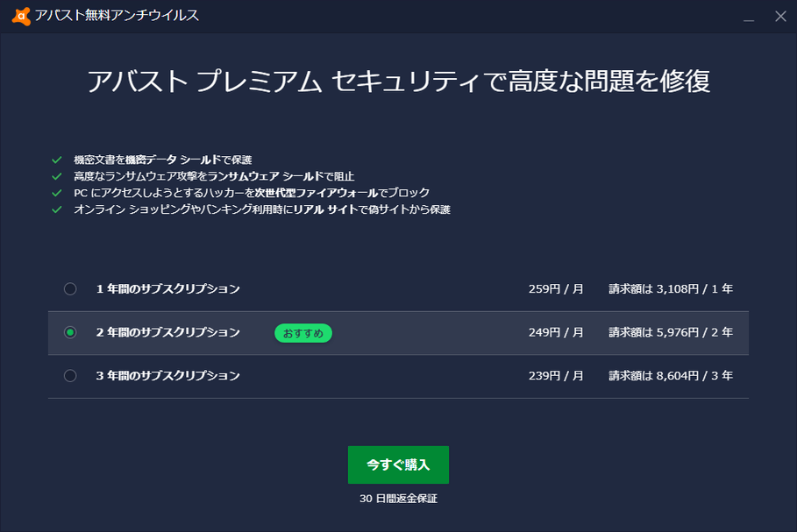Click the 259円 / 月 price
Viewport: 797px width, 532px height.
tap(556, 289)
